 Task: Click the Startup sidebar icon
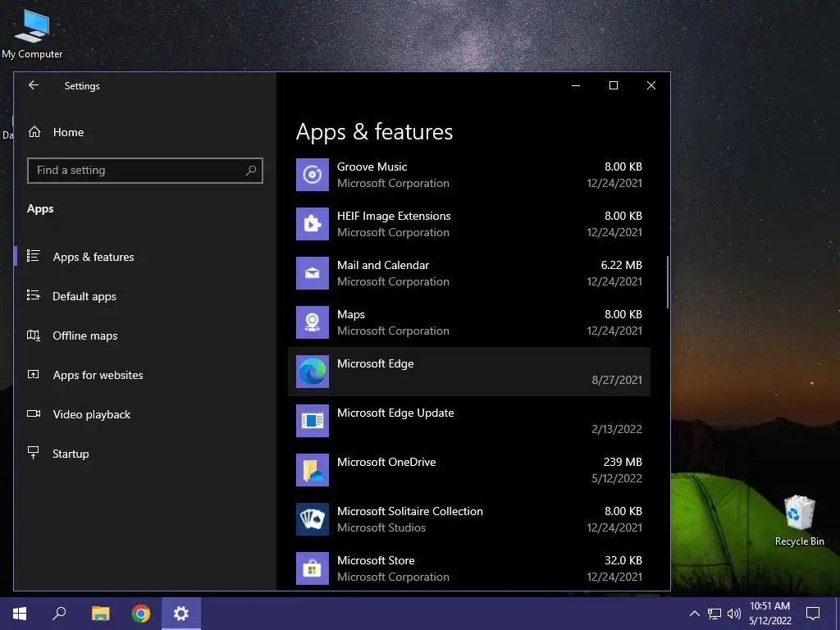coord(33,453)
